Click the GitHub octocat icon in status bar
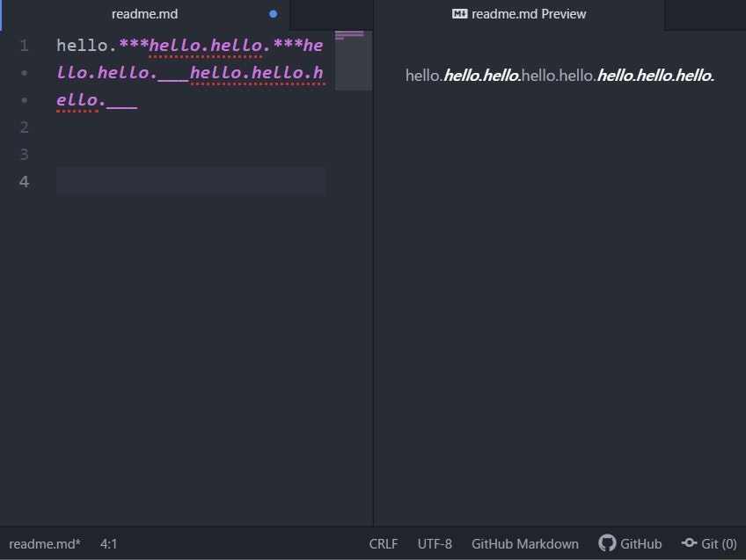Image resolution: width=746 pixels, height=560 pixels. tap(607, 543)
